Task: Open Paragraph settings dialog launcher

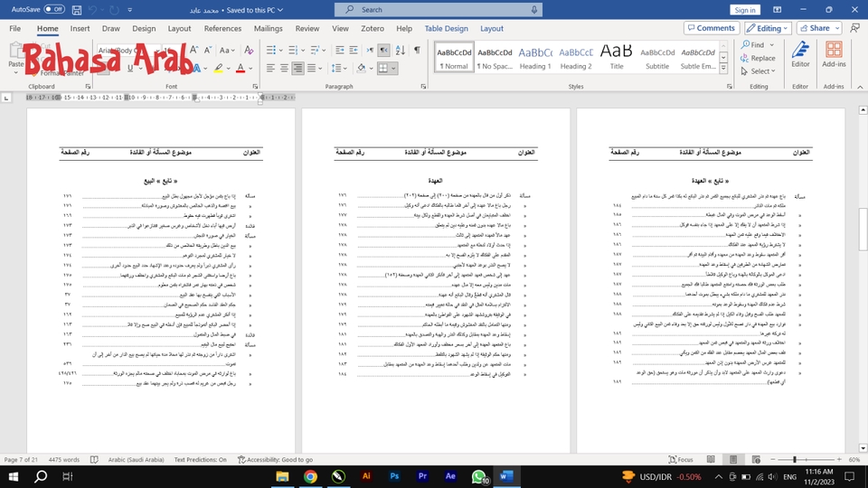Action: click(x=423, y=87)
